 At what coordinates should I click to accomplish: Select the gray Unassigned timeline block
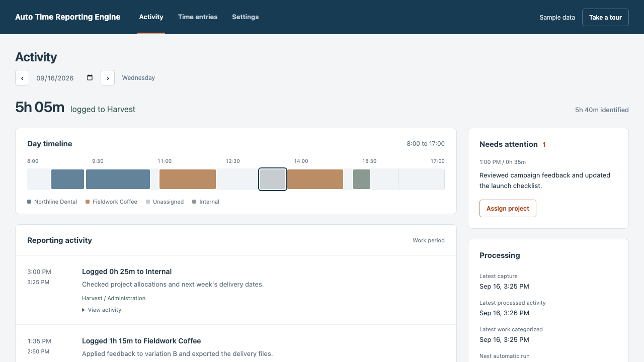click(273, 179)
